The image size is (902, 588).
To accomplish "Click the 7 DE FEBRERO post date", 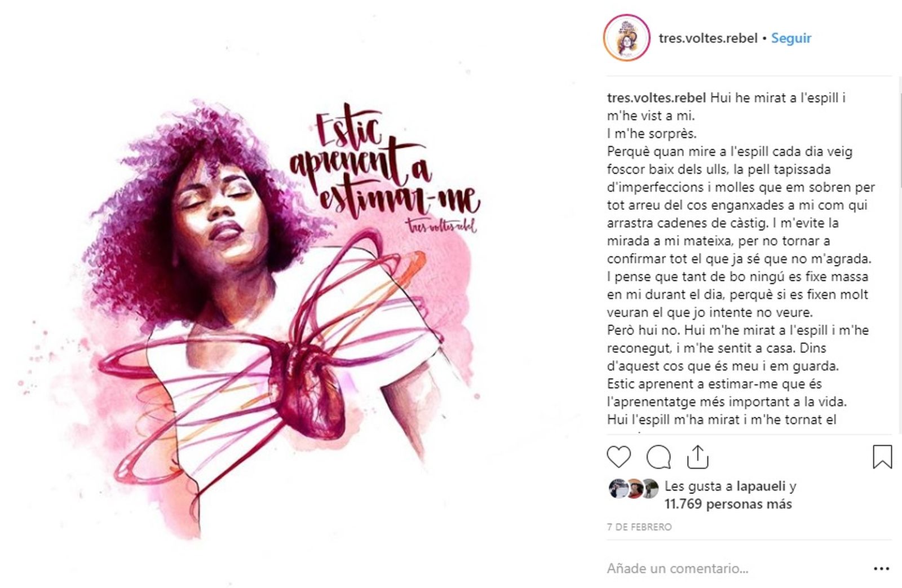I will [x=639, y=527].
